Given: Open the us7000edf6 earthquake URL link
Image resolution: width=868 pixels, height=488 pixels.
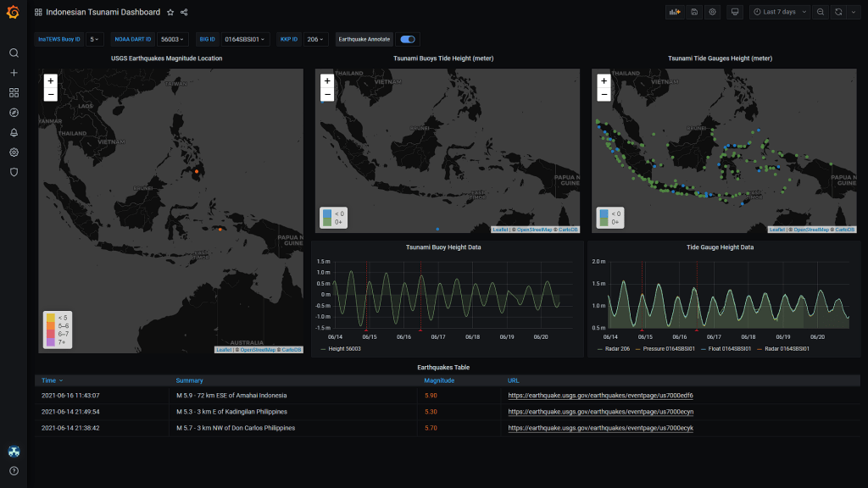Looking at the screenshot, I should 600,396.
